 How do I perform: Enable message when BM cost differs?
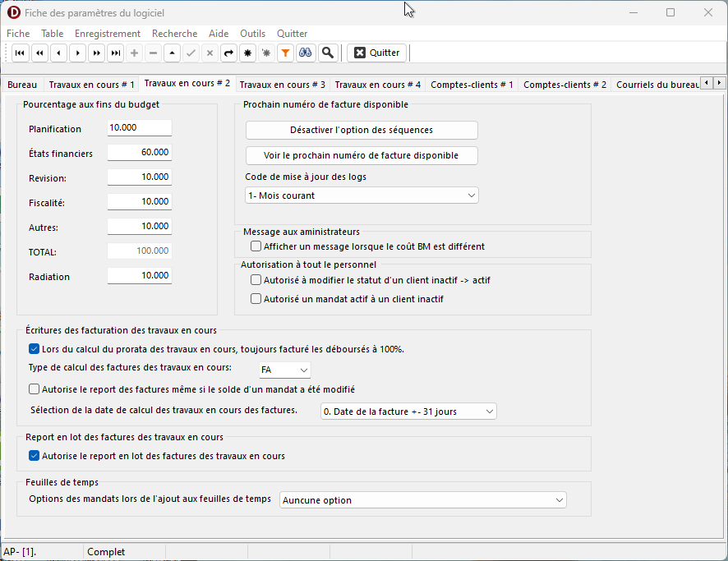point(256,246)
